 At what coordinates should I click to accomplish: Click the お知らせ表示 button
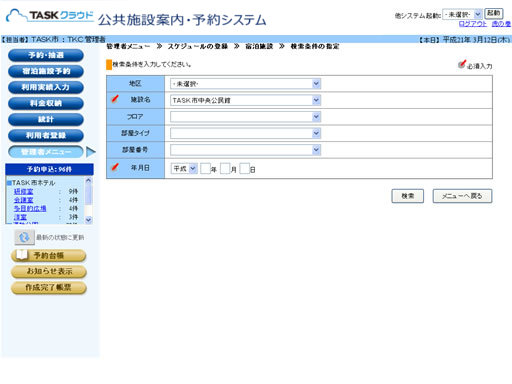point(49,271)
